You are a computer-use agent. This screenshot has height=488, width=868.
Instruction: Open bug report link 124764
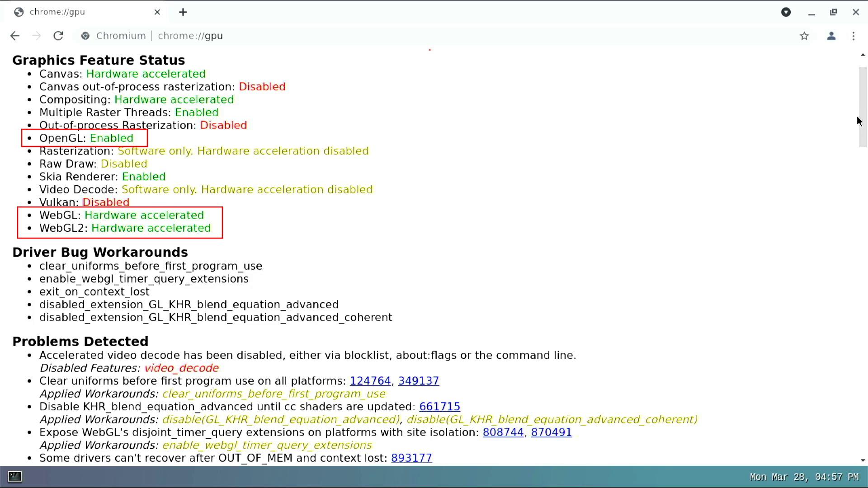(x=370, y=381)
